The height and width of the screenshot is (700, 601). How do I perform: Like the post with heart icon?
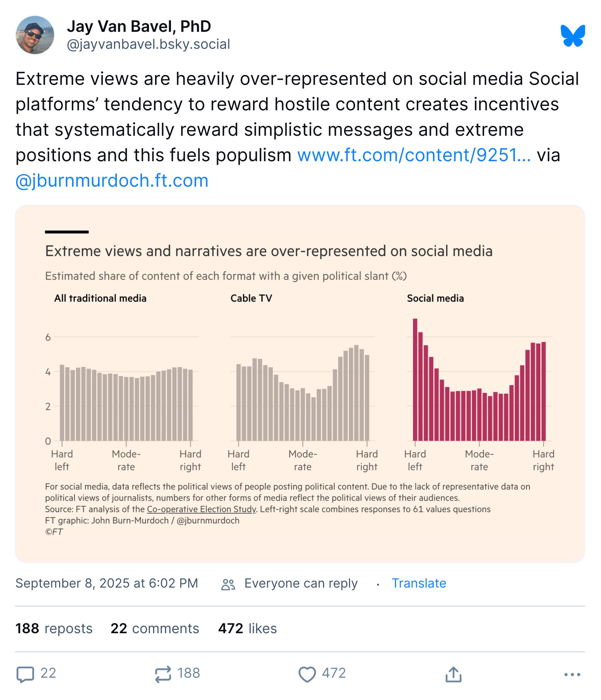click(307, 674)
